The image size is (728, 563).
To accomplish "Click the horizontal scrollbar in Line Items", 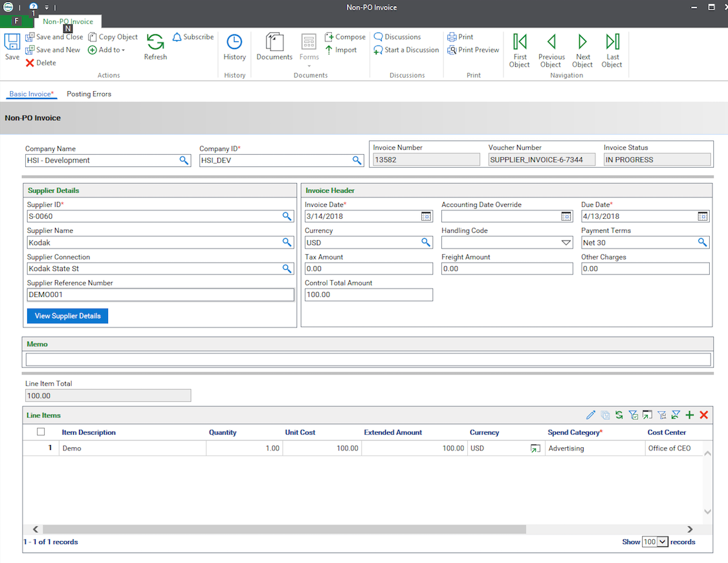I will pyautogui.click(x=284, y=529).
